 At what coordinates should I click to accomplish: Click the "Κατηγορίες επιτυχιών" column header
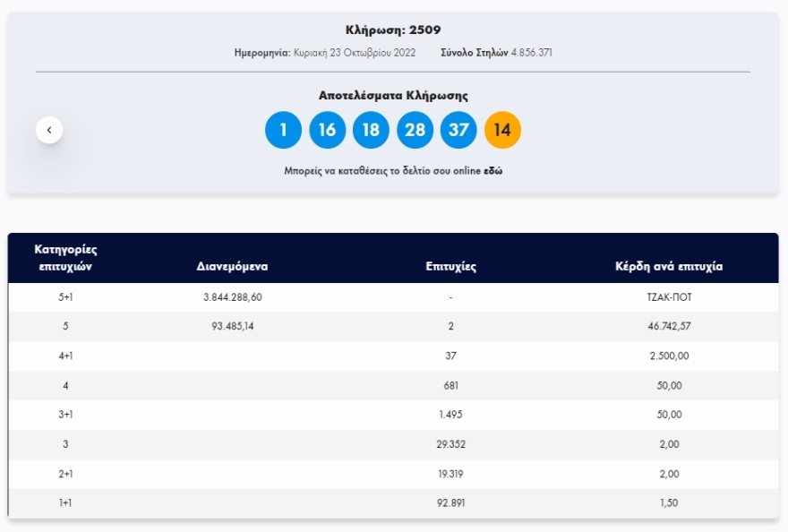65,257
